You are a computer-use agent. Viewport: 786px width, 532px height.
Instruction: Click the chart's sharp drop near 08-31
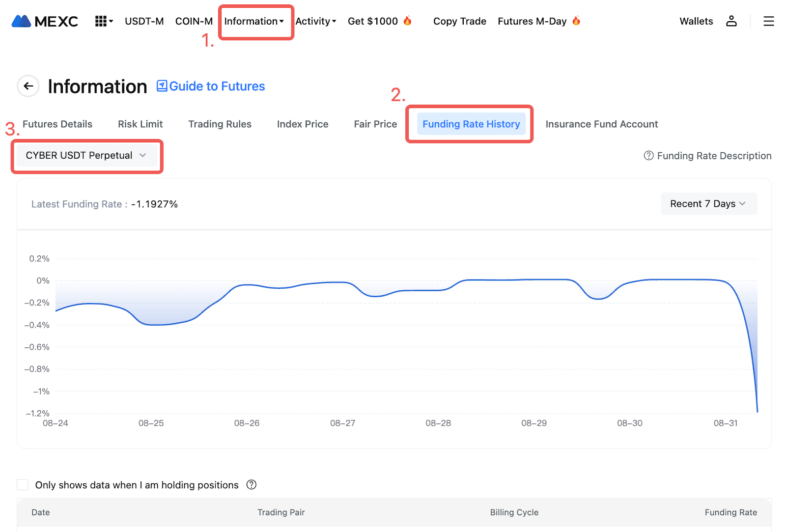point(751,354)
